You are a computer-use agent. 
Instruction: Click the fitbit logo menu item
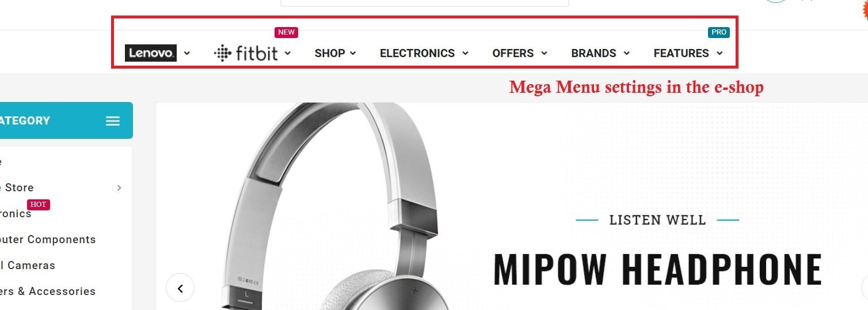click(x=246, y=53)
